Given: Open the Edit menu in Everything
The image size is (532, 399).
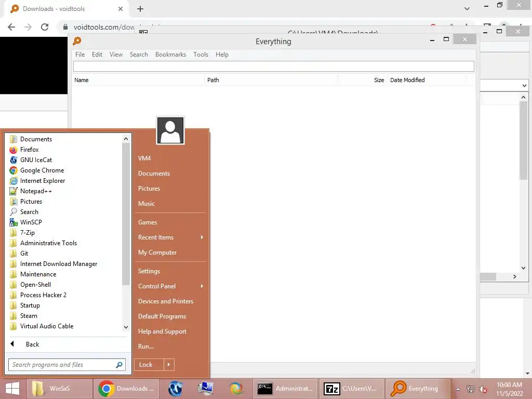Looking at the screenshot, I should pyautogui.click(x=97, y=54).
